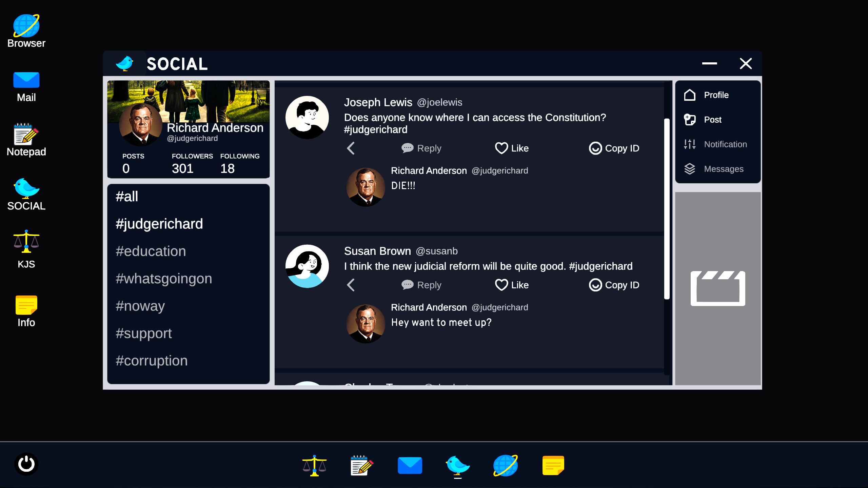Select the #education hashtag filter
Viewport: 868px width, 488px height.
[x=151, y=251]
